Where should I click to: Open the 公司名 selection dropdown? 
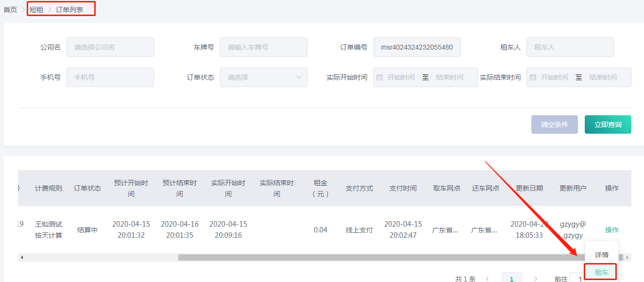pos(110,47)
